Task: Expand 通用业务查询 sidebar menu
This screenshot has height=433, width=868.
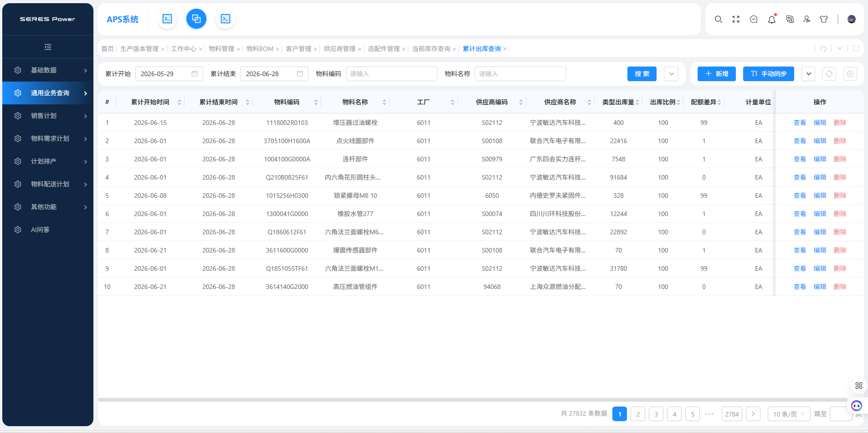Action: click(48, 93)
